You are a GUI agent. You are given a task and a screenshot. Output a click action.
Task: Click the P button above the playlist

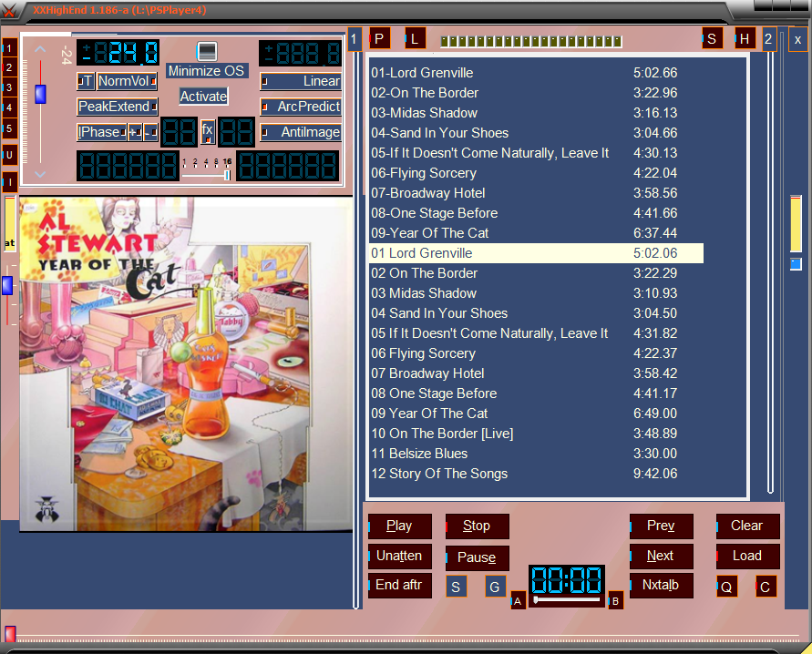pyautogui.click(x=380, y=39)
